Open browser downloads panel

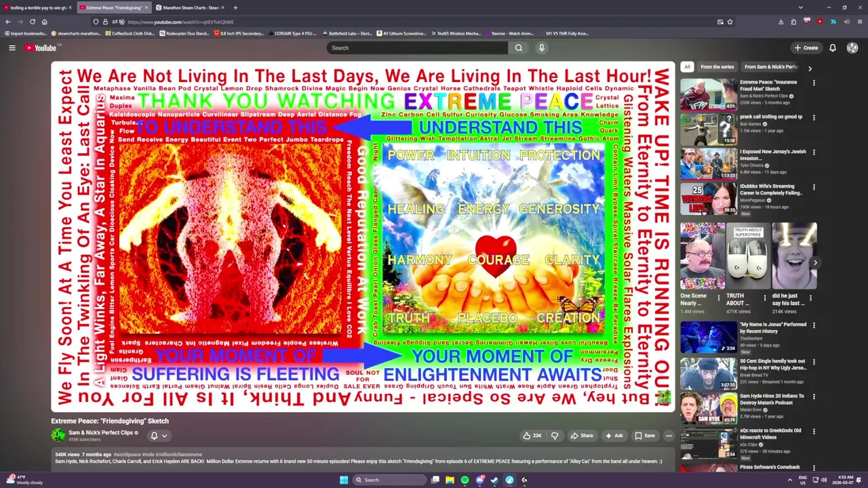pos(781,22)
